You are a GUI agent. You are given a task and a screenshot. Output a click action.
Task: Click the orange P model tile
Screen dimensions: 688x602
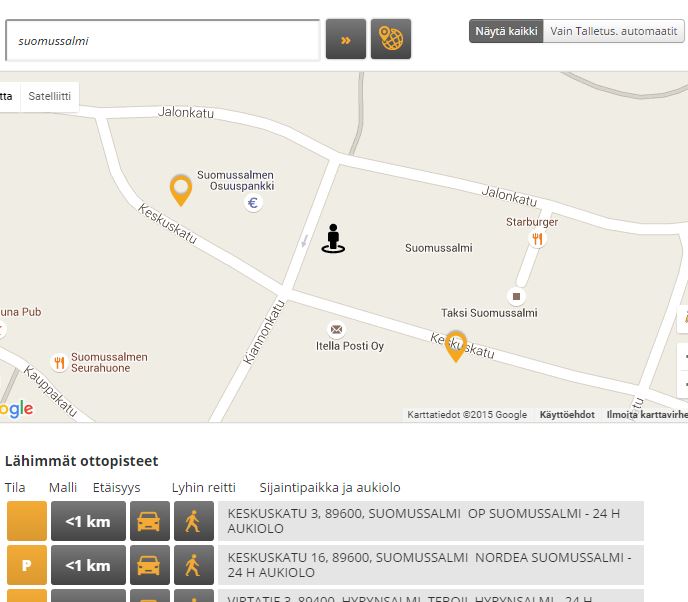pyautogui.click(x=27, y=565)
